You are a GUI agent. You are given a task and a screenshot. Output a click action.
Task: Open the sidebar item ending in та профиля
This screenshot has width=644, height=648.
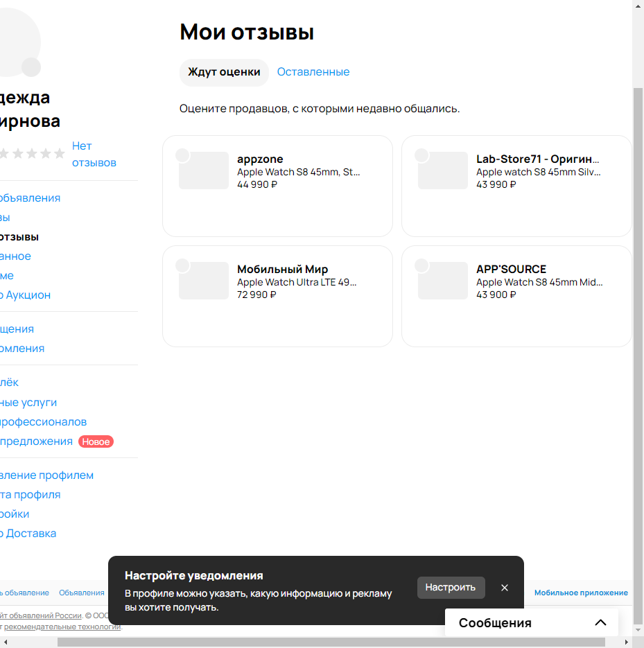[31, 495]
